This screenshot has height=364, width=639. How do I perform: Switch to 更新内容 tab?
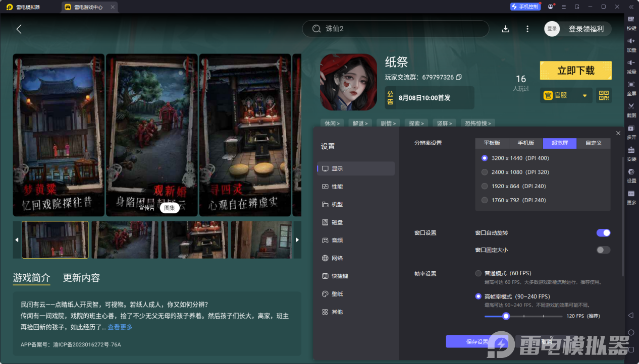pyautogui.click(x=81, y=278)
